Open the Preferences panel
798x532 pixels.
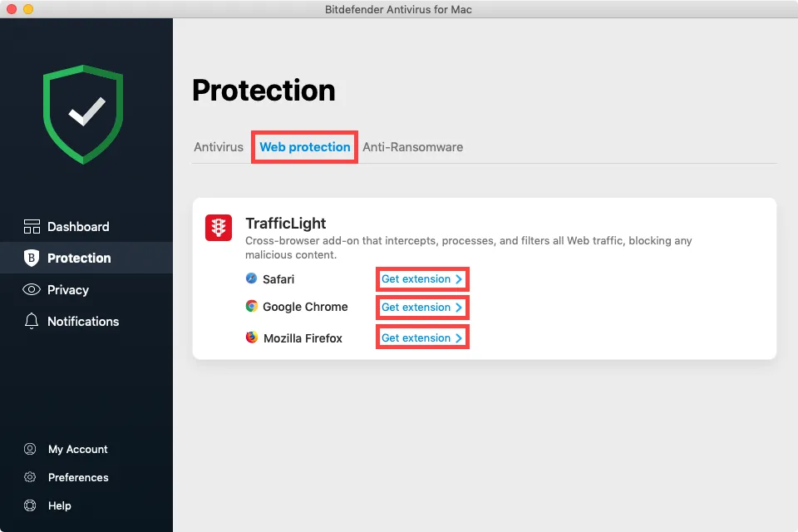30,477
